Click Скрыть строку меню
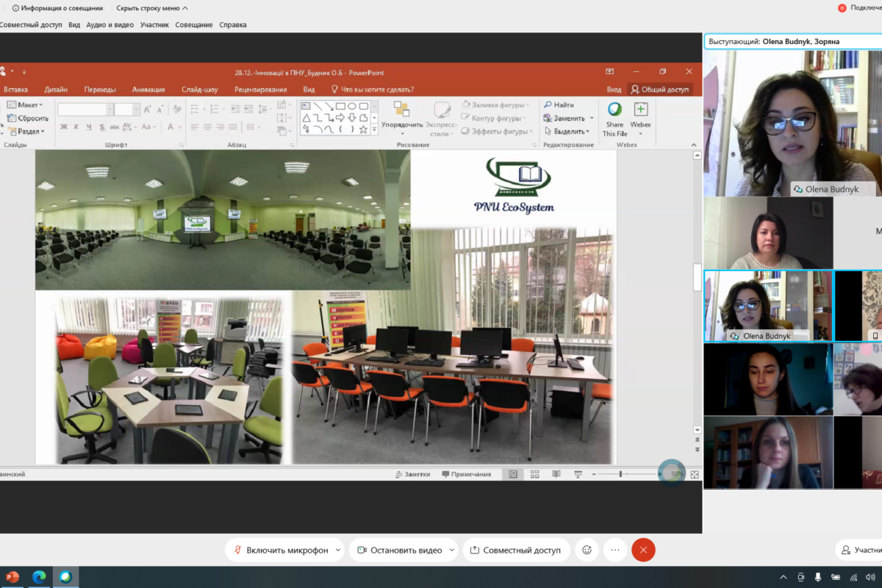 tap(152, 8)
